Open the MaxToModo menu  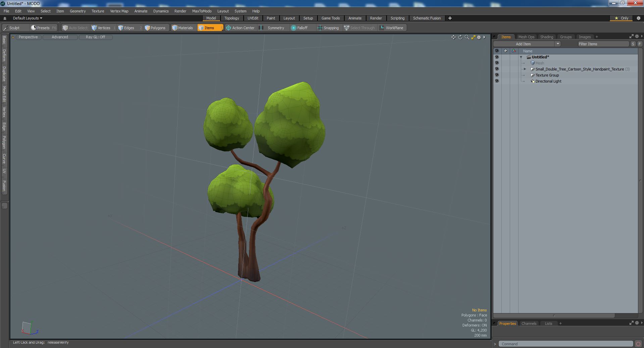pos(202,11)
